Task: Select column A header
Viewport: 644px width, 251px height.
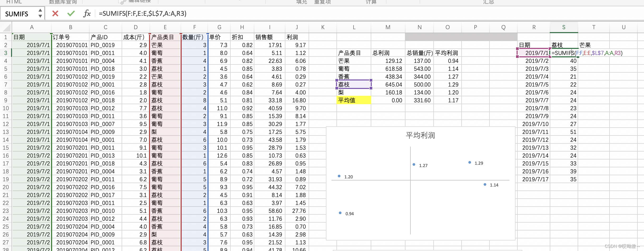Action: tap(32, 27)
